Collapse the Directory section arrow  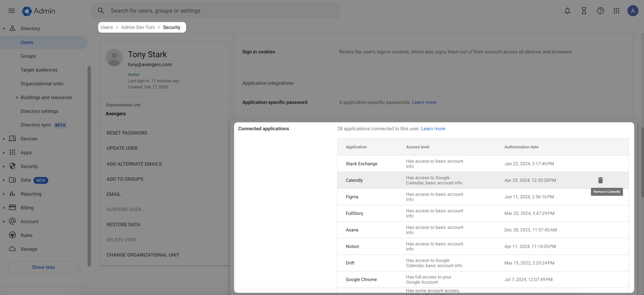tap(4, 28)
